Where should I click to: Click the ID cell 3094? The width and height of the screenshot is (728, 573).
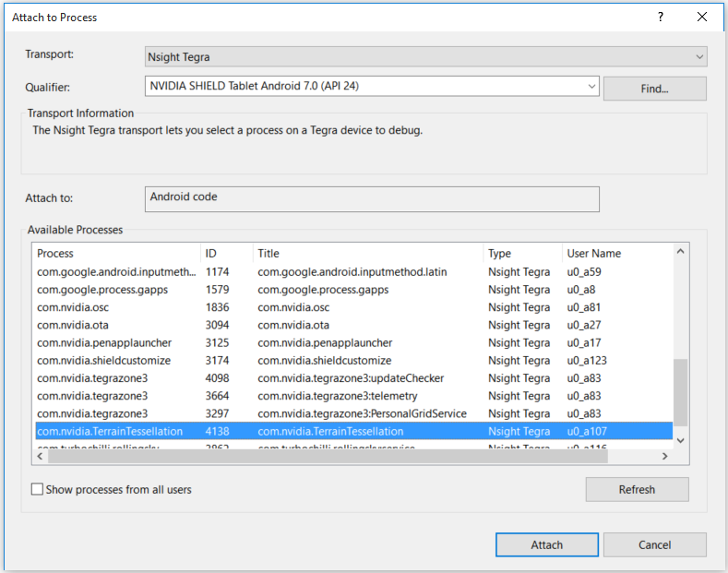[x=217, y=325]
